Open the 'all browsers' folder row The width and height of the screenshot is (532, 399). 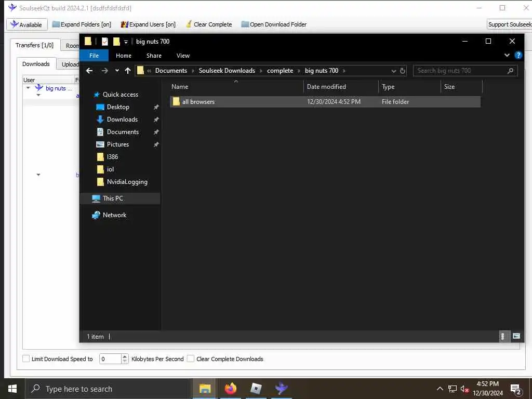[x=325, y=102]
